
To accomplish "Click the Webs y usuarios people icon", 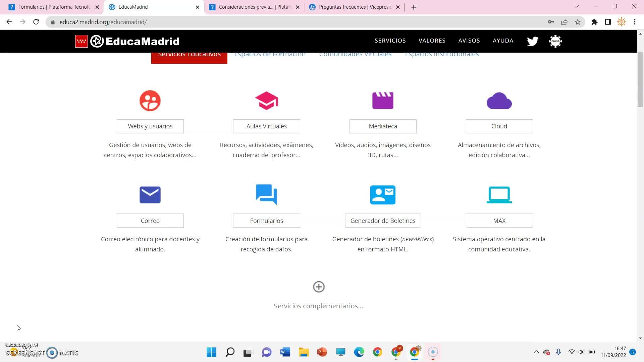I will (x=150, y=101).
